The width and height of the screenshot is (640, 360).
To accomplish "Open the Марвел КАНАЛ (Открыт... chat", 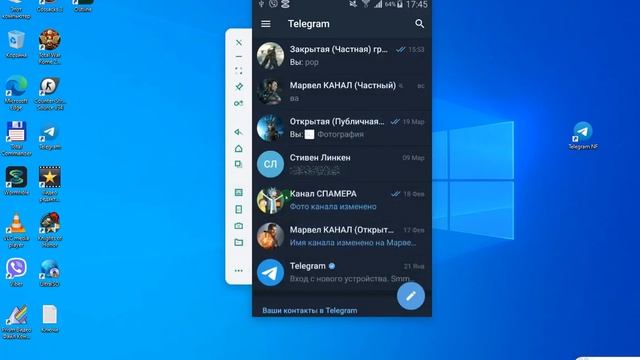I will tap(342, 236).
